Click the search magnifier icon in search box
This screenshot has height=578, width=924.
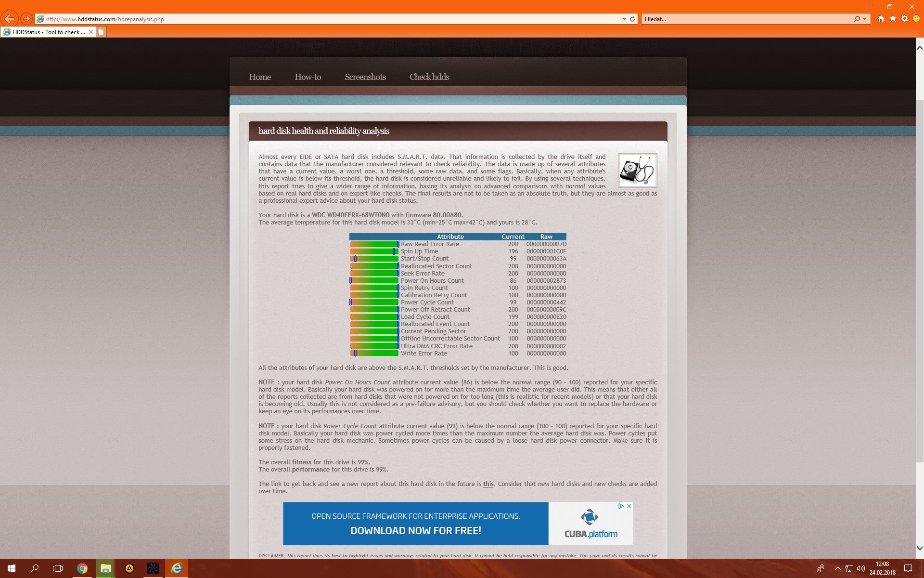[857, 19]
